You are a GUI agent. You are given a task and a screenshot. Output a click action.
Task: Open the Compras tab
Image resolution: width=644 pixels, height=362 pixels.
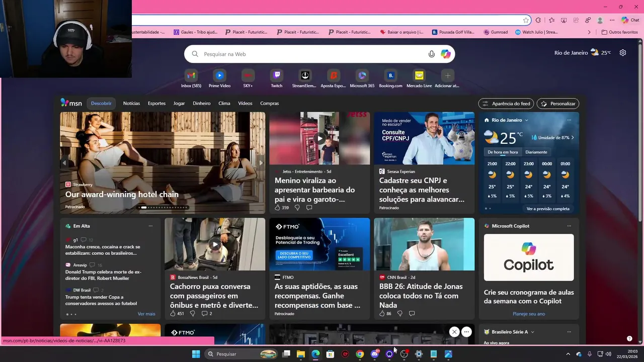pos(269,103)
